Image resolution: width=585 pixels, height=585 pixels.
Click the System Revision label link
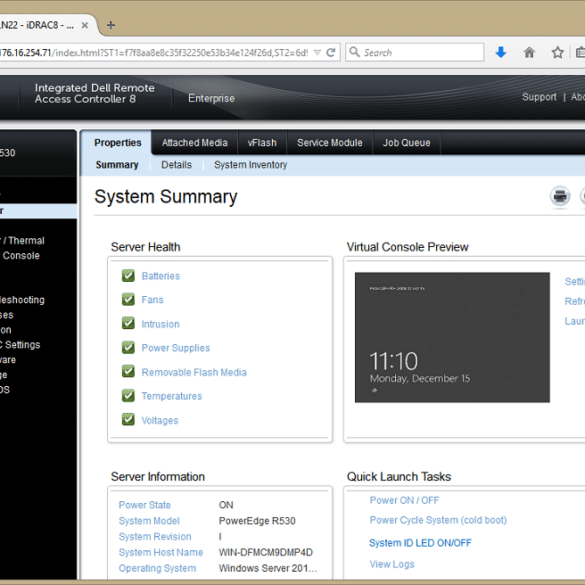tap(155, 536)
